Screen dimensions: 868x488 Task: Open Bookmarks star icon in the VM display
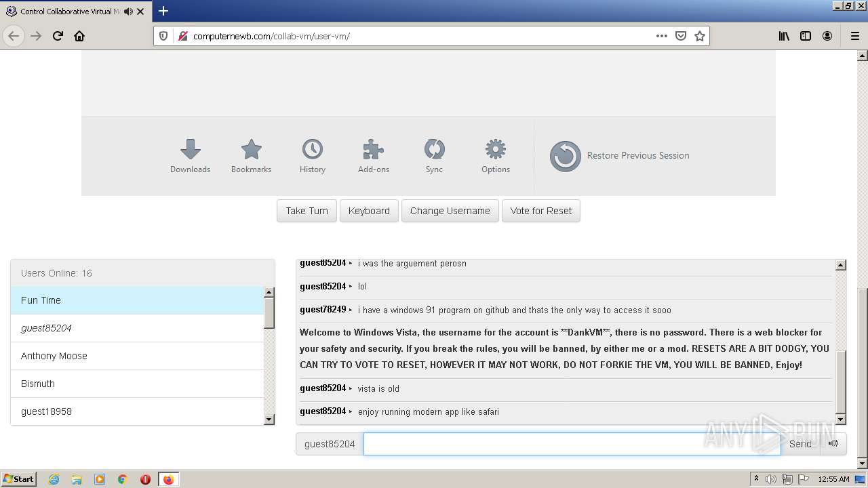(251, 156)
